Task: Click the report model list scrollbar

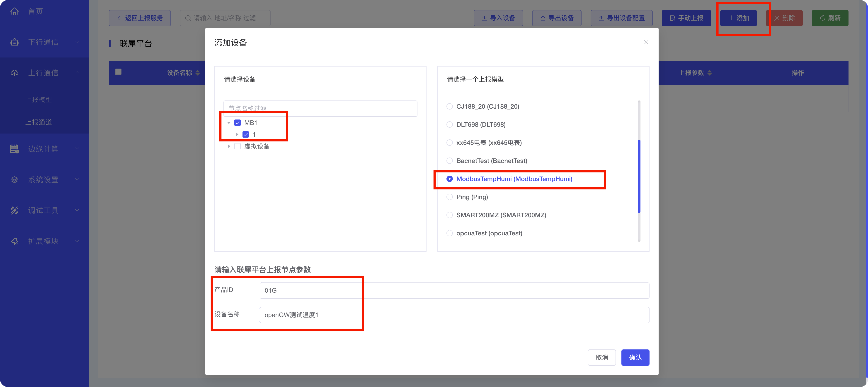Action: click(x=639, y=176)
